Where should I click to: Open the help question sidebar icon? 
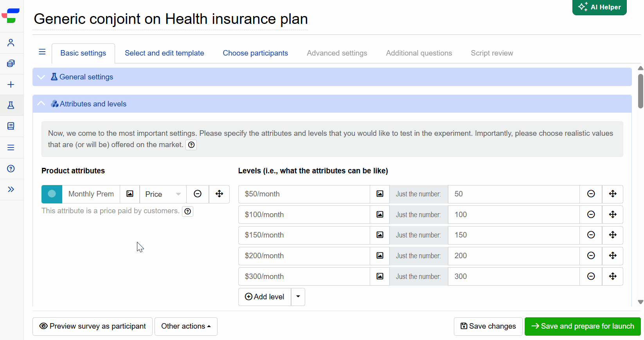tap(11, 169)
